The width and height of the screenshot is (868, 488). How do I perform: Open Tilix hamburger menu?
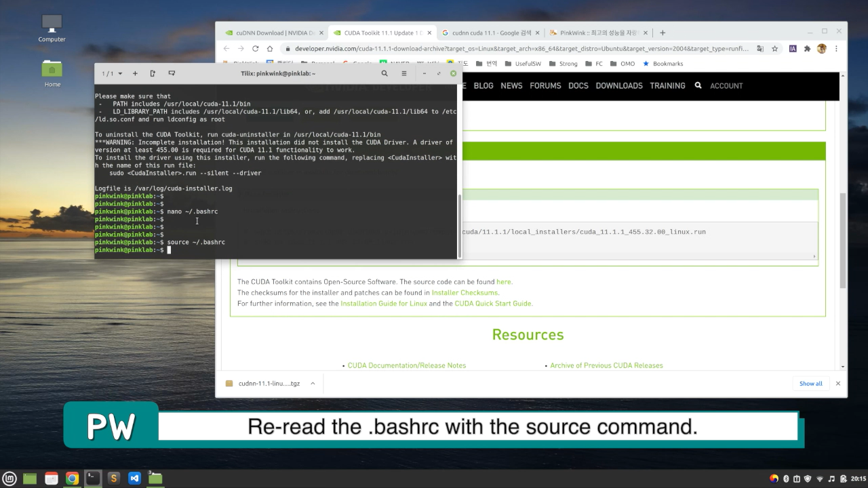[404, 73]
